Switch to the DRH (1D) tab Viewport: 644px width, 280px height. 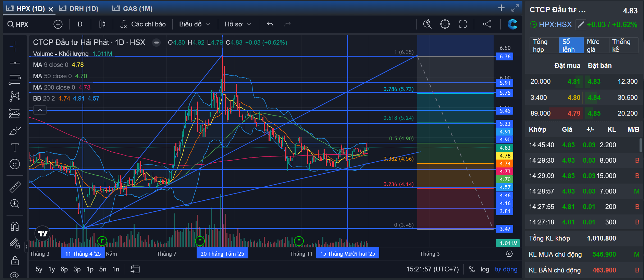pos(79,9)
